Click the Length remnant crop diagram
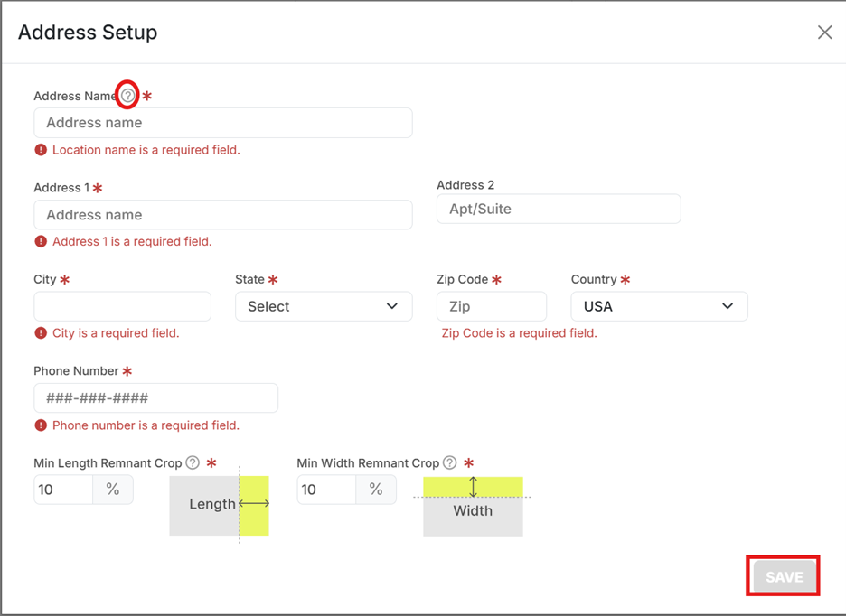 220,503
